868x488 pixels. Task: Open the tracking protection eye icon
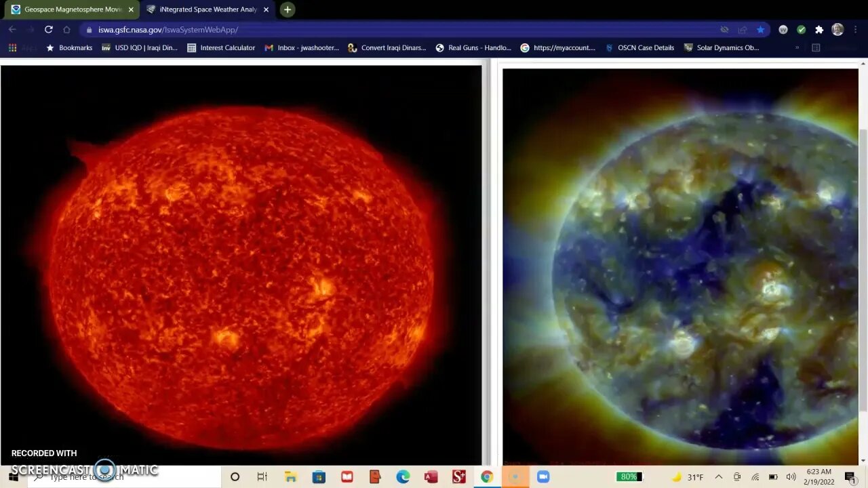[x=724, y=30]
